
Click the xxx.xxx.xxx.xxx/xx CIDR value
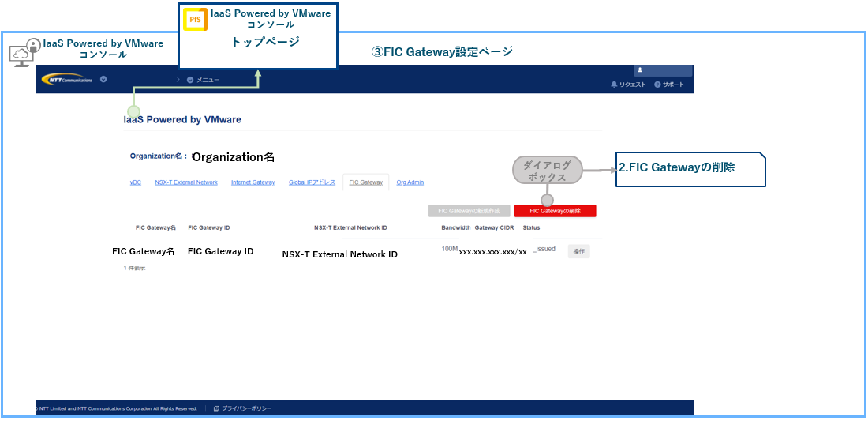[492, 252]
